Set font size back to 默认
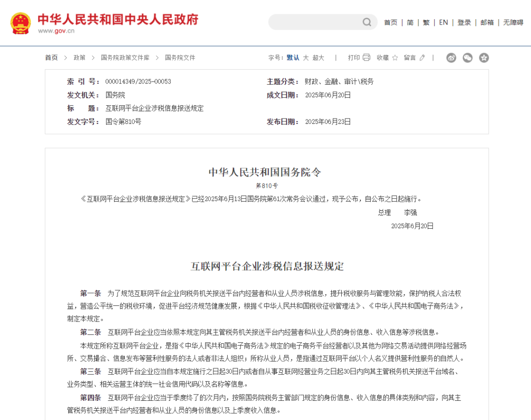 [x=292, y=58]
